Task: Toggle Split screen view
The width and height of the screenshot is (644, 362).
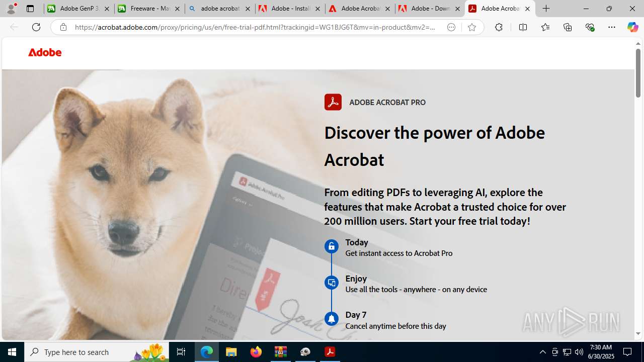Action: pos(523,27)
